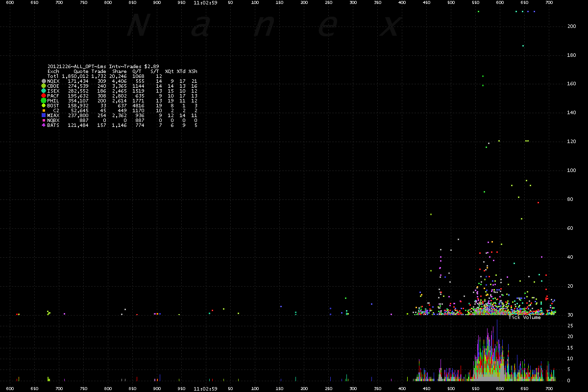This screenshot has height=392, width=588.
Task: Click the 'Exch' column header
Action: pyautogui.click(x=53, y=71)
